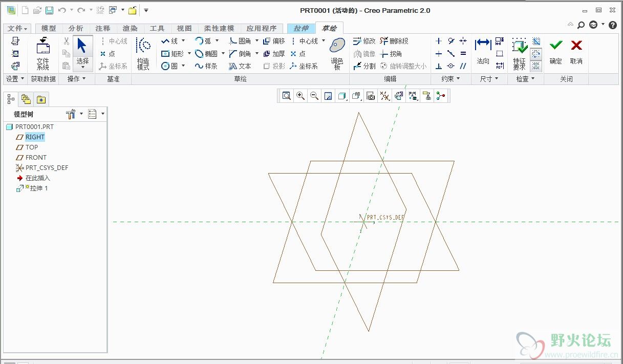Select the RIGHT datum plane in model tree

[x=35, y=137]
